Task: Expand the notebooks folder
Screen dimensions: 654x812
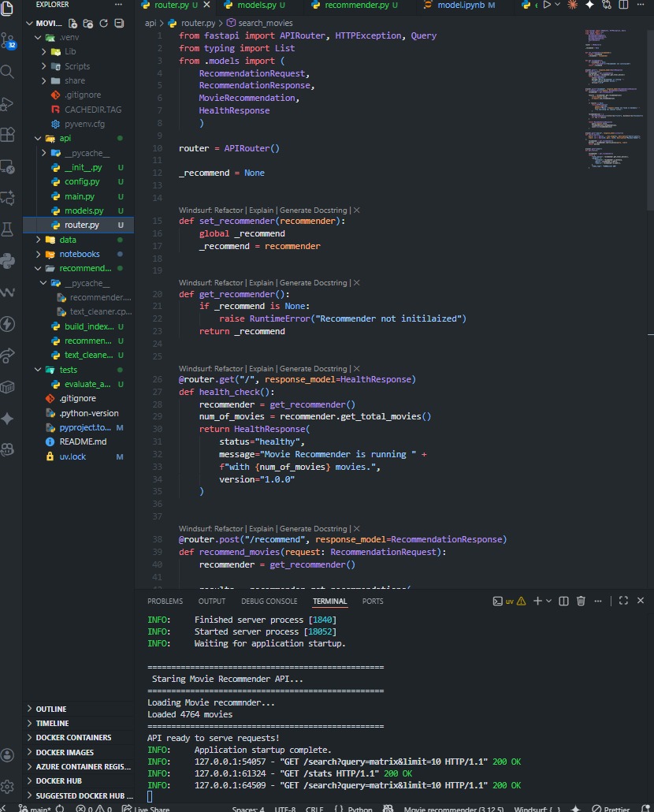Action: [38, 255]
